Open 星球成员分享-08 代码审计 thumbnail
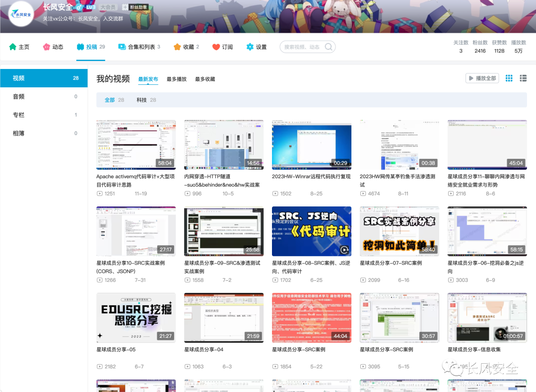 pos(312,231)
